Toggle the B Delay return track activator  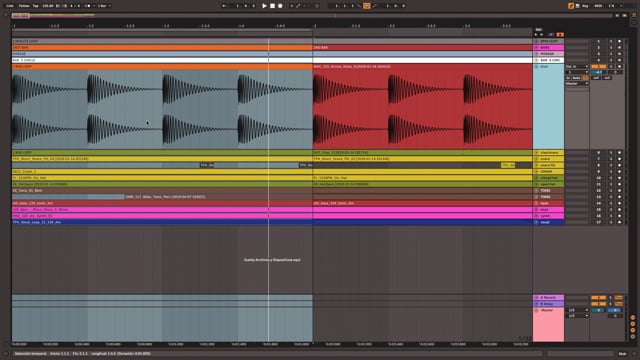[599, 304]
